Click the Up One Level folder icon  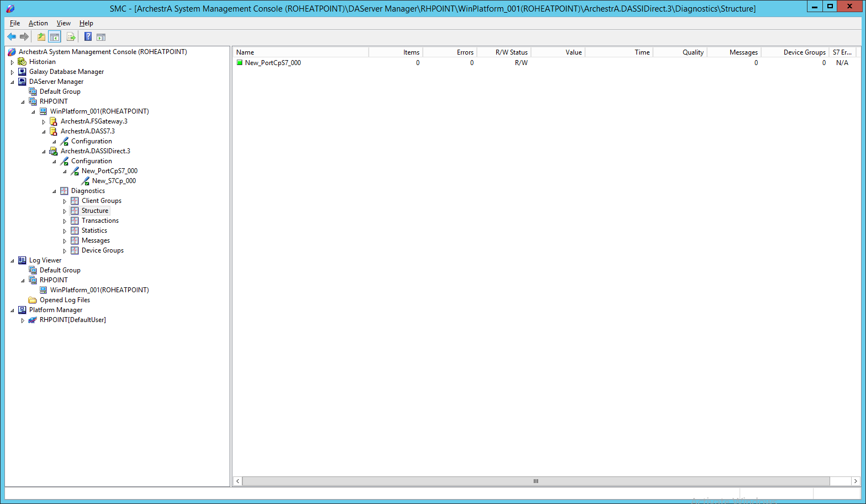point(41,37)
